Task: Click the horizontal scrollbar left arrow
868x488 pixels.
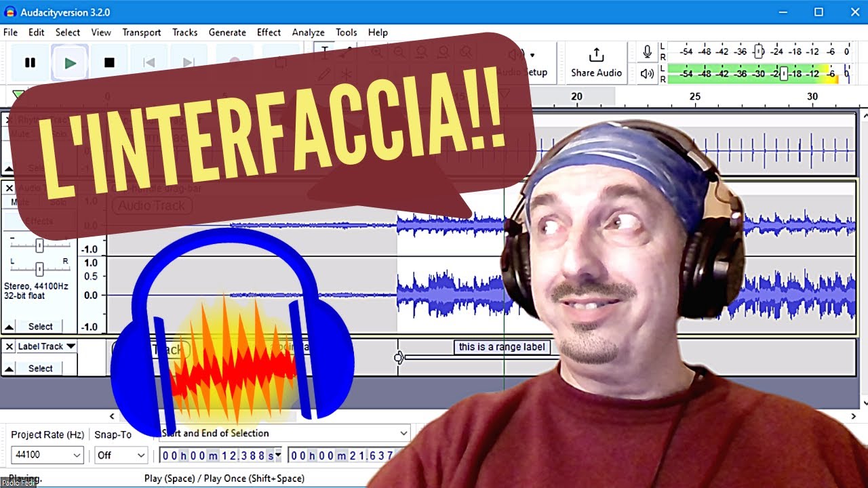Action: 113,417
